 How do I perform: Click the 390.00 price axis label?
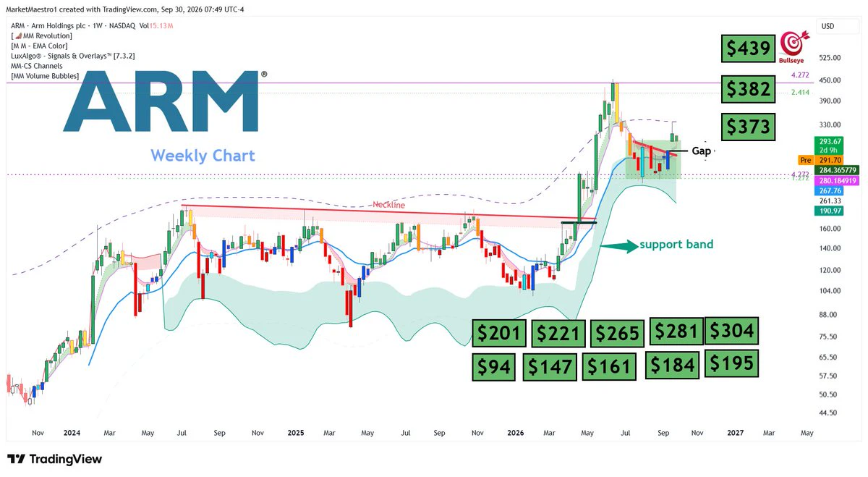pyautogui.click(x=830, y=101)
